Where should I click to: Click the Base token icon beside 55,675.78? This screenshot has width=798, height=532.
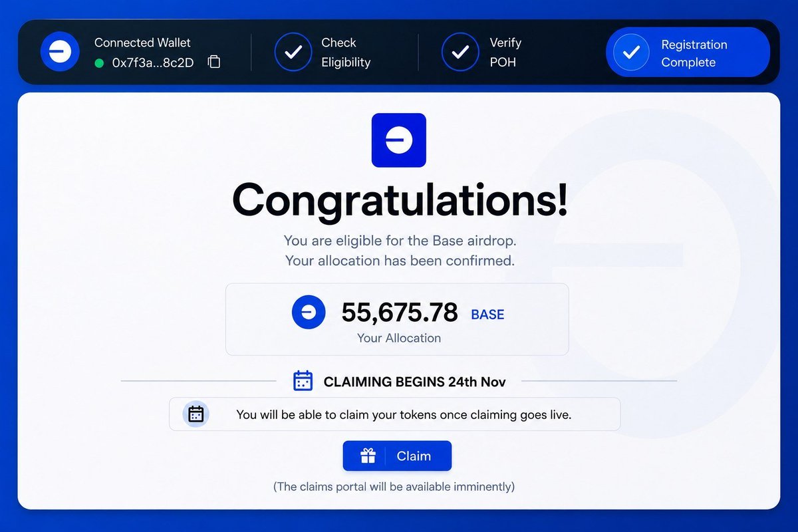tap(309, 312)
